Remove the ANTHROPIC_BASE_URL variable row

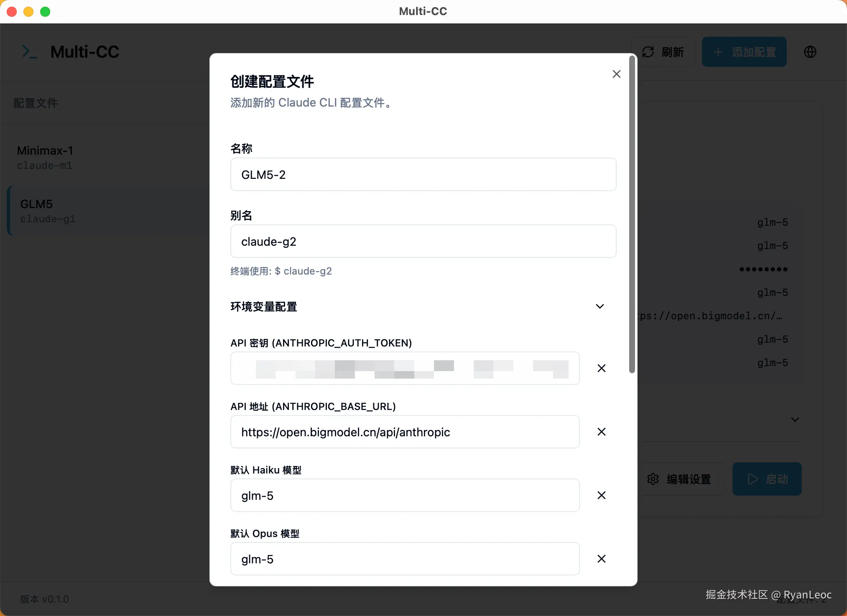point(601,432)
